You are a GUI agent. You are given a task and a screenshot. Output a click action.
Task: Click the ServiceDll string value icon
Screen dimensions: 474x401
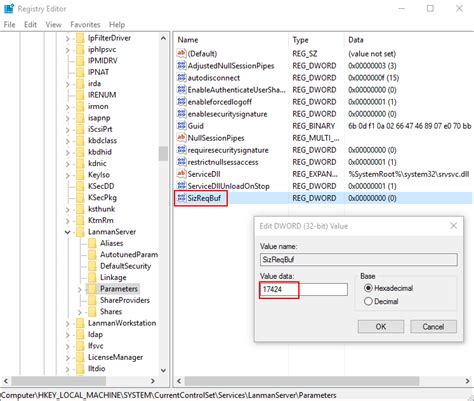pyautogui.click(x=181, y=174)
